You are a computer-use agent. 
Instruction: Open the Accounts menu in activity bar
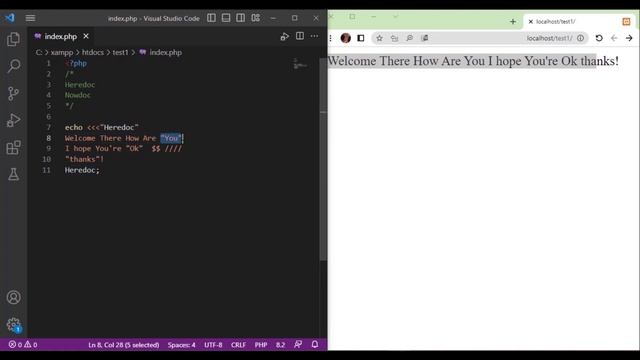pos(13,297)
